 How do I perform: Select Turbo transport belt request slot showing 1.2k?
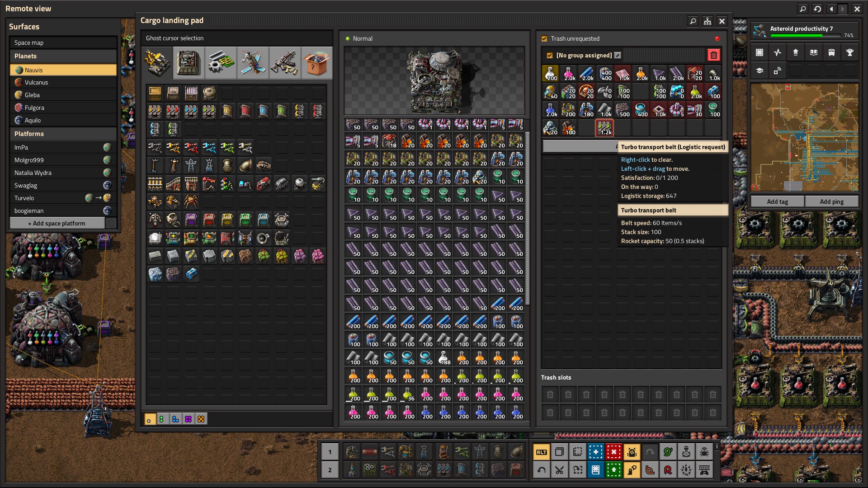click(x=604, y=128)
